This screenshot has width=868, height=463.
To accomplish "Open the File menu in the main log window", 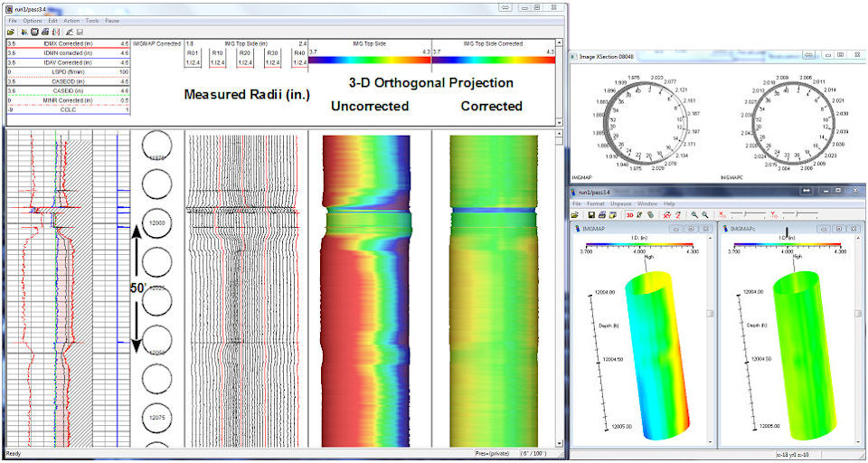I will coord(13,21).
